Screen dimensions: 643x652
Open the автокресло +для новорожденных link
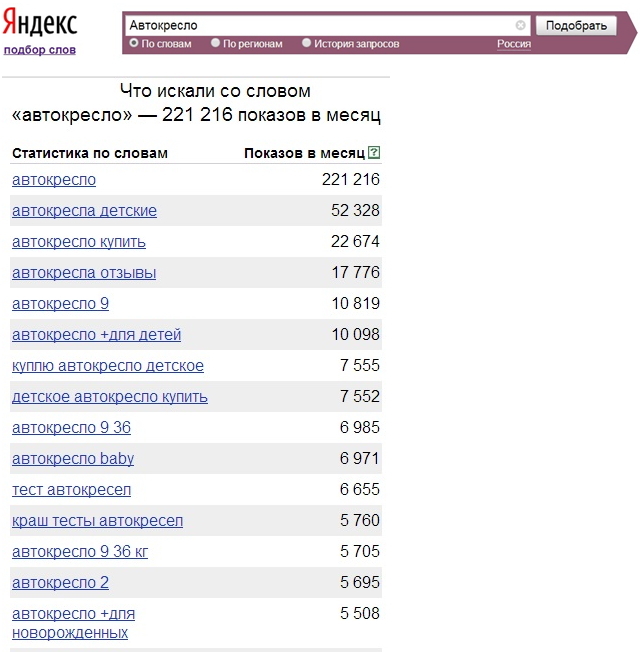pos(73,623)
